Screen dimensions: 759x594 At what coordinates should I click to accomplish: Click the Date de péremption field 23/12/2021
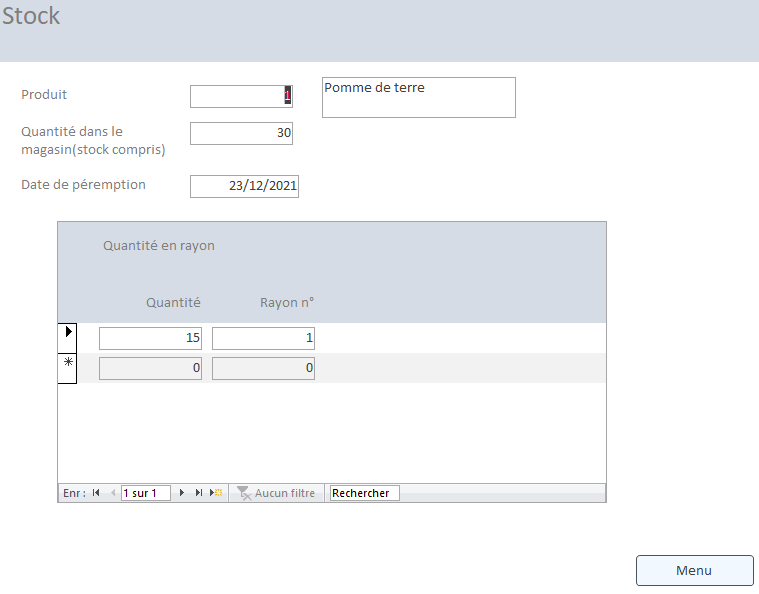click(244, 186)
